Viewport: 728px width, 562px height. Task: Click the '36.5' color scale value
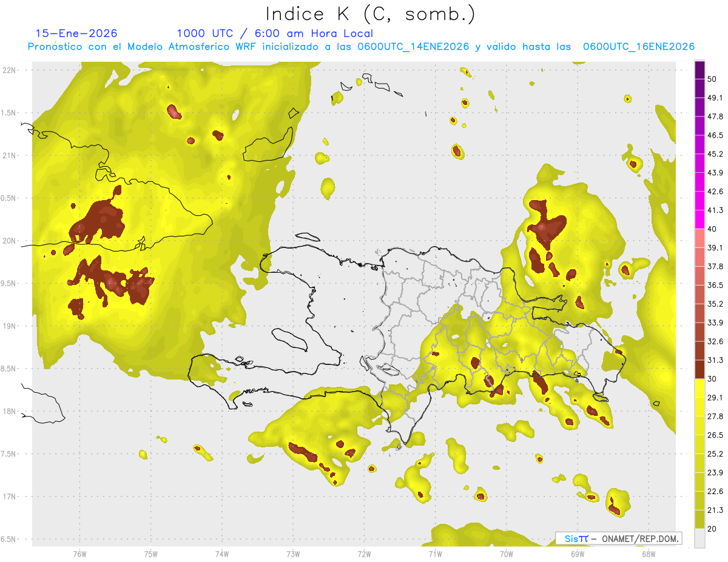pos(715,285)
